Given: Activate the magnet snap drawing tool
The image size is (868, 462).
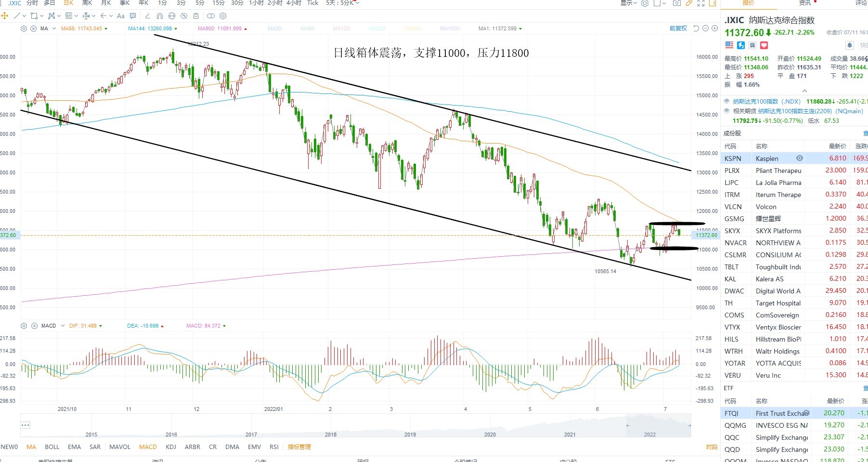Looking at the screenshot, I should [x=160, y=16].
